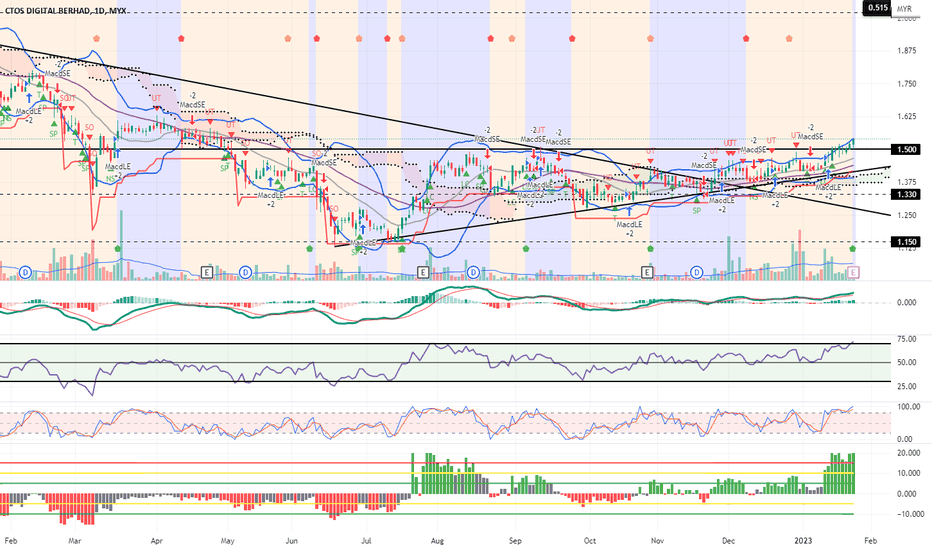
Task: Click the Dec label on time axis
Action: pyautogui.click(x=729, y=541)
